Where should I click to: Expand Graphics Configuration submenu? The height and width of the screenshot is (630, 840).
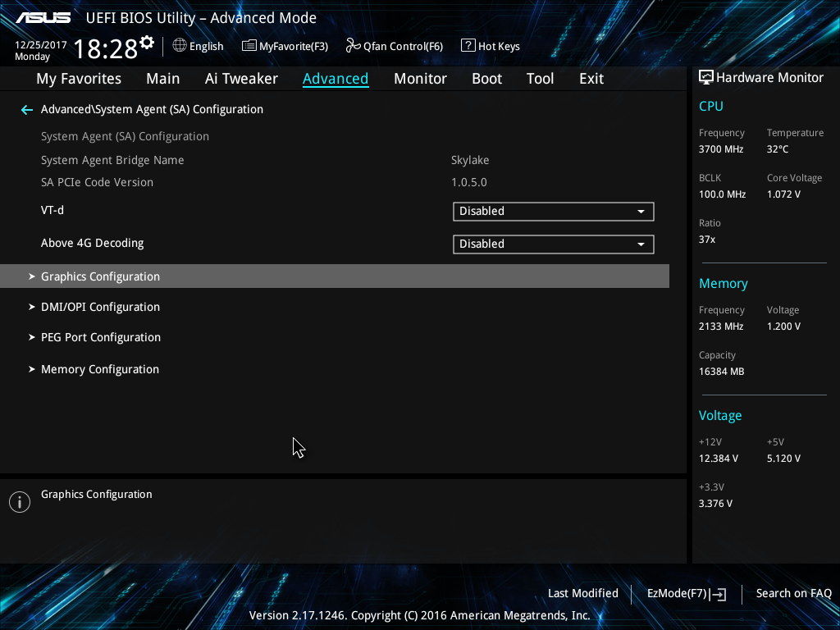tap(335, 276)
